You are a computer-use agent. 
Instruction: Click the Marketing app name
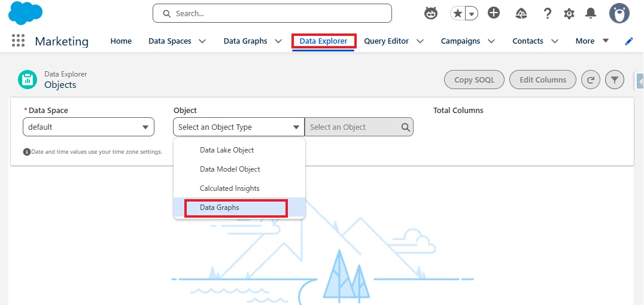[62, 41]
